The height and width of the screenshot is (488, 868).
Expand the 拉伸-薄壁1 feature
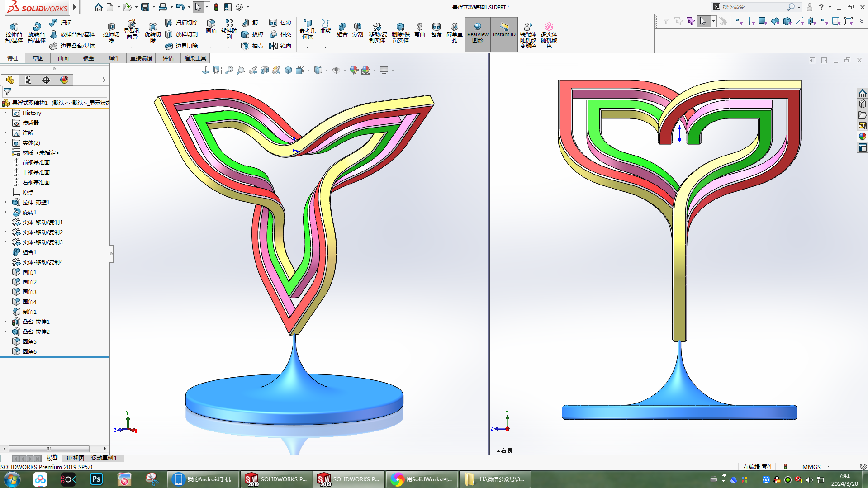click(x=5, y=203)
